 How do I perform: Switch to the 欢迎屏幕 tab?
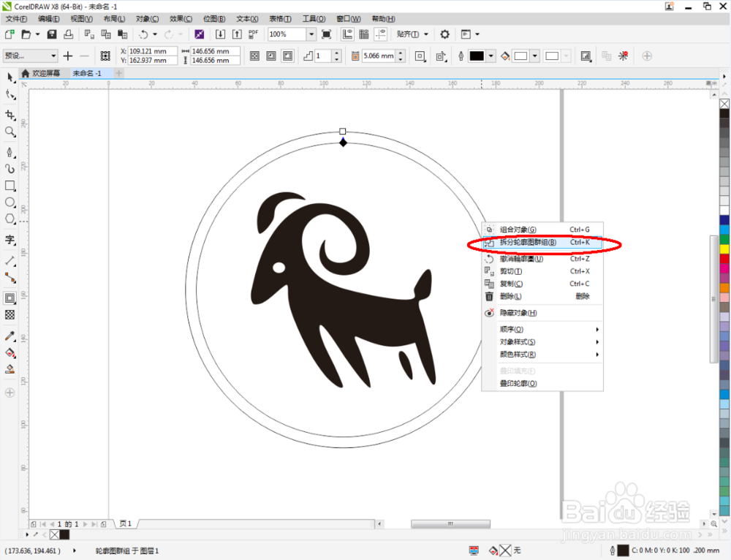click(42, 73)
